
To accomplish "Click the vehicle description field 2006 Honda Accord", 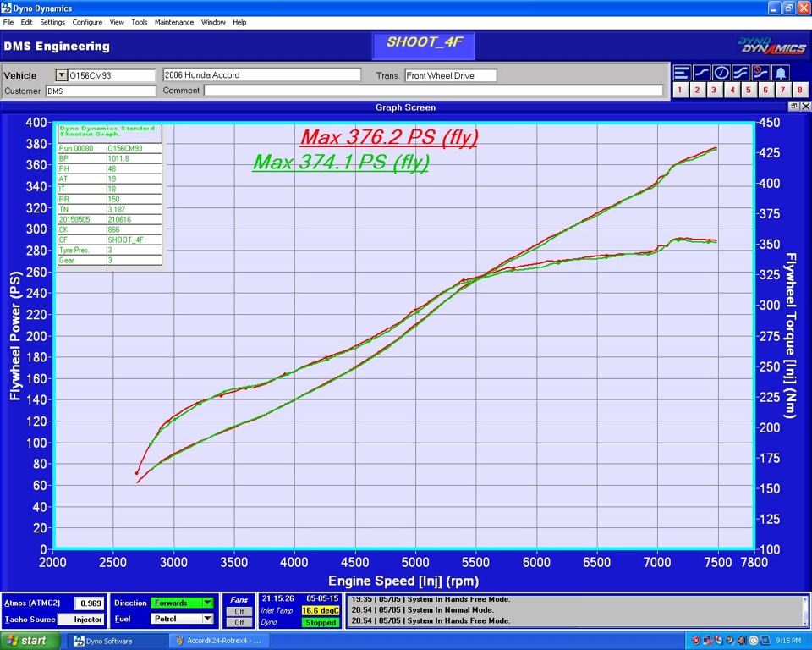I will pos(261,75).
